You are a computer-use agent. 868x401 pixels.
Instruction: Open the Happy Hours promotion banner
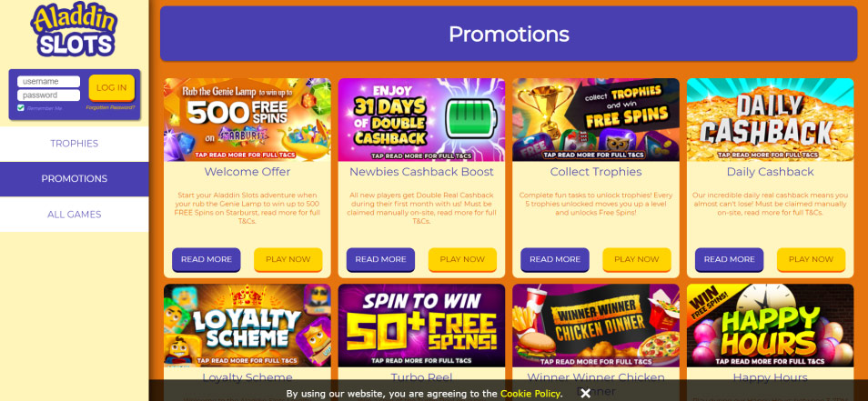770,326
